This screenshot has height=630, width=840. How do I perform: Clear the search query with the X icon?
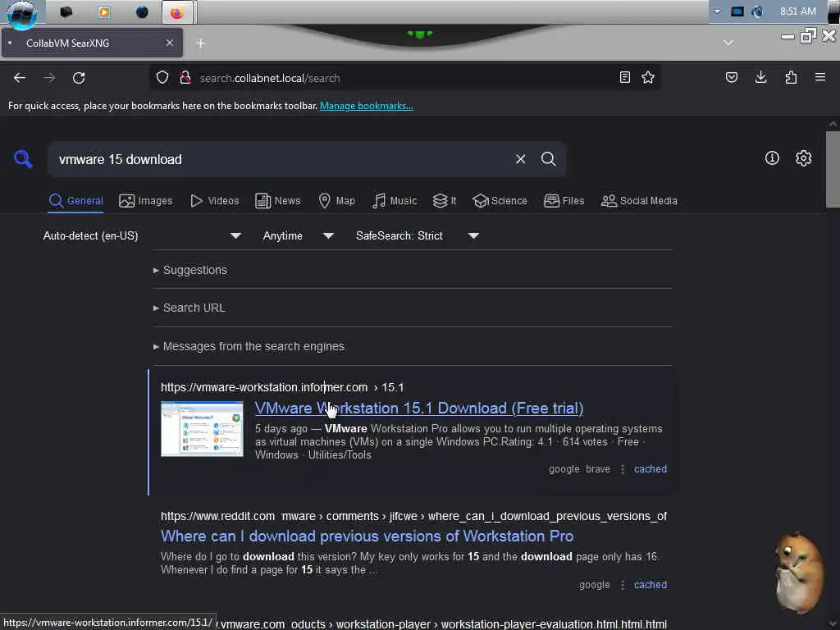click(x=520, y=159)
